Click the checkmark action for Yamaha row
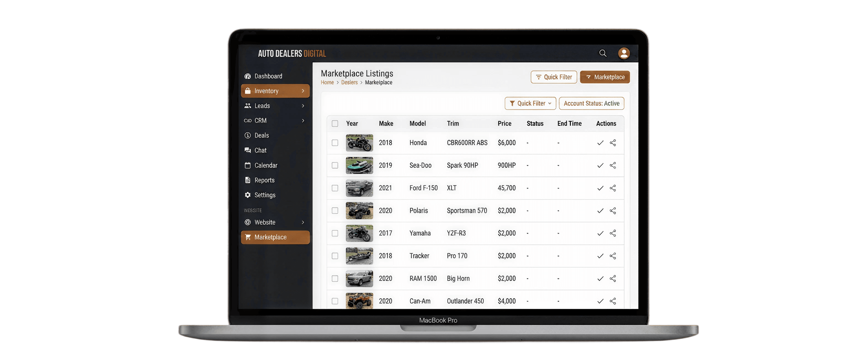 (x=600, y=233)
